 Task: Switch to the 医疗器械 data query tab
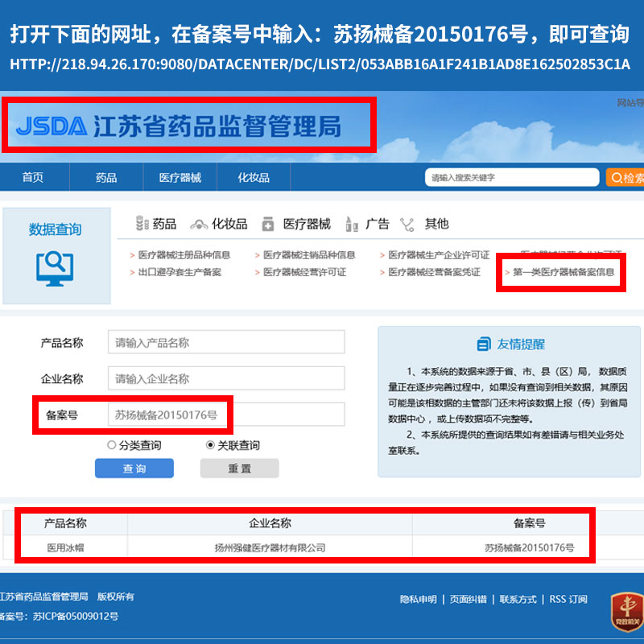coord(307,224)
